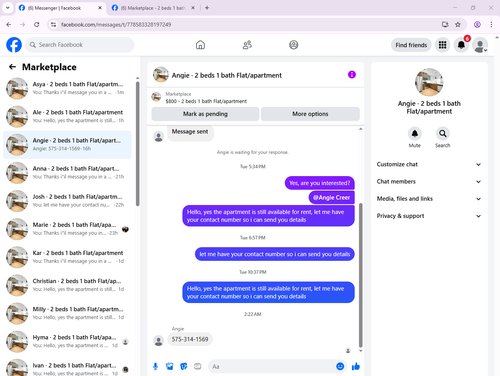Open Ivan apartment conversation
500x376 pixels.
coord(67,368)
